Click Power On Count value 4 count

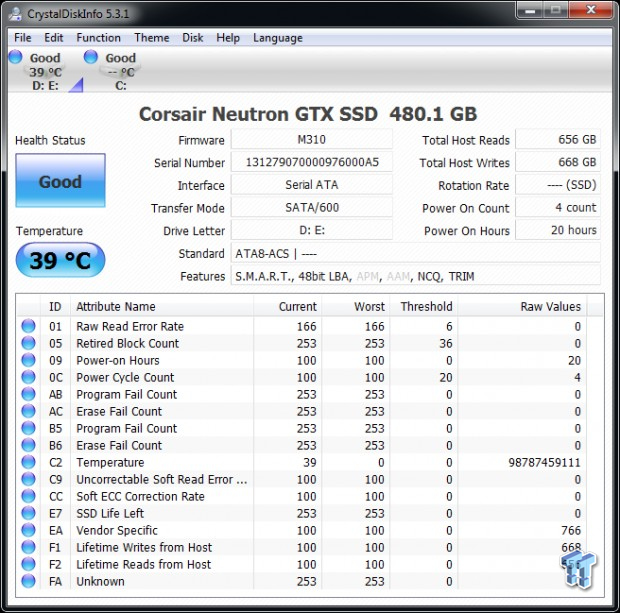click(558, 207)
